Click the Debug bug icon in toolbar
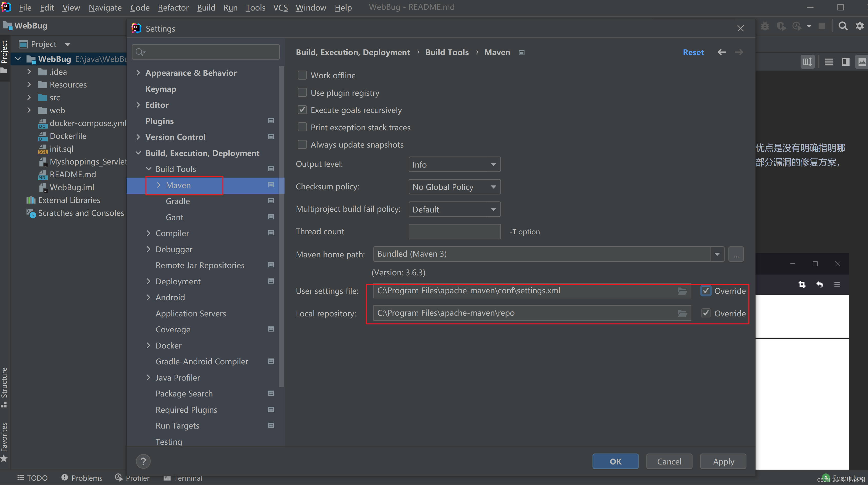Viewport: 868px width, 485px height. pos(765,26)
